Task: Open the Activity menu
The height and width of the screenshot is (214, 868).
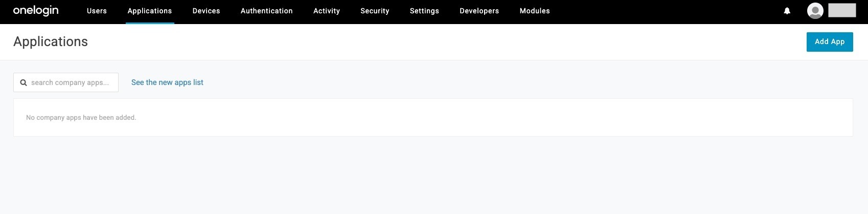Action: [x=327, y=11]
